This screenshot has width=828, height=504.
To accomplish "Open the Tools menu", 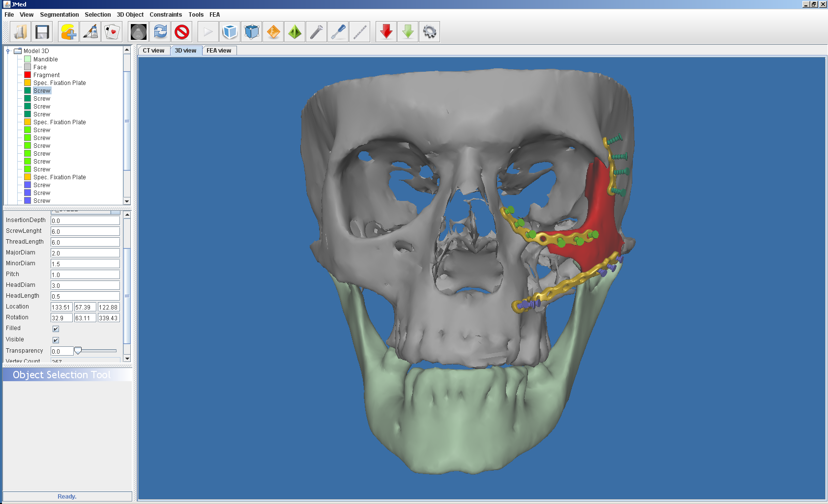I will tap(196, 15).
